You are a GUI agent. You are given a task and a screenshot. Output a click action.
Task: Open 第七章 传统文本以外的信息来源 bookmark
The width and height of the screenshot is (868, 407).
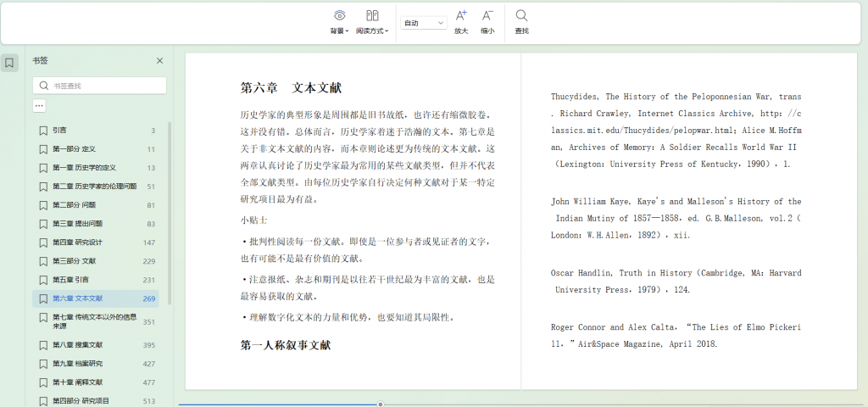(95, 321)
